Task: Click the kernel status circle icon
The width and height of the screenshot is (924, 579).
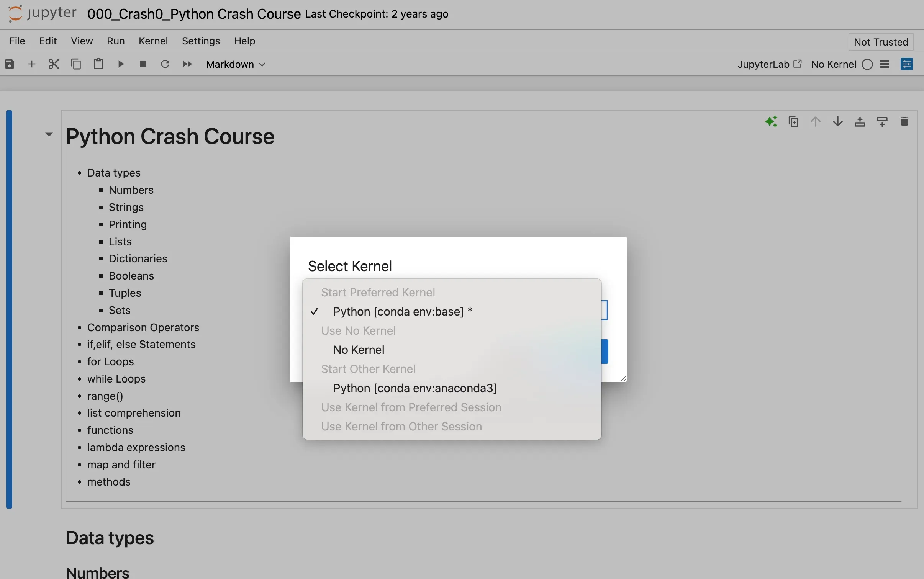Action: click(867, 64)
